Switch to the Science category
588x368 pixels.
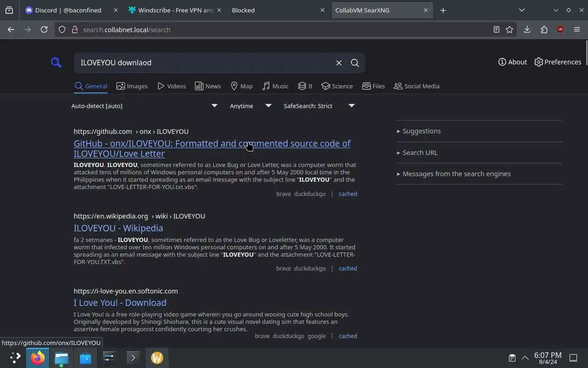point(337,86)
